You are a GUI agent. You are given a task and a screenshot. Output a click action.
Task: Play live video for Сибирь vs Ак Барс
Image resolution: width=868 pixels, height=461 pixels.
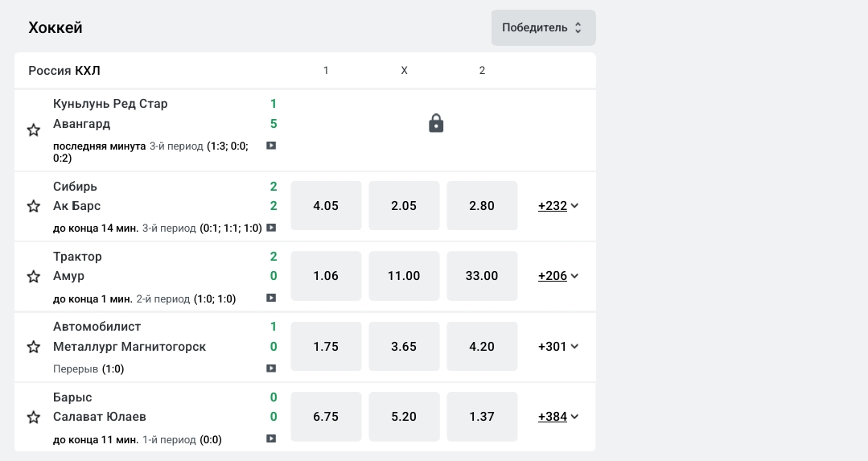click(271, 228)
